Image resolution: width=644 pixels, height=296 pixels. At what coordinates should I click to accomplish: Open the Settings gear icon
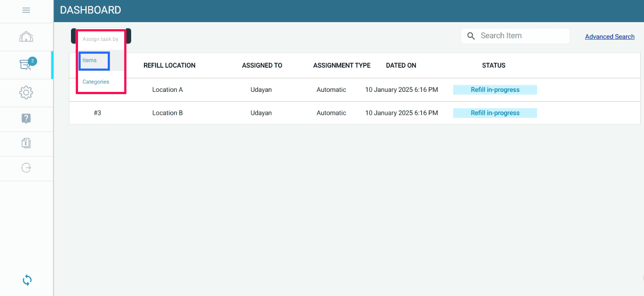[26, 93]
